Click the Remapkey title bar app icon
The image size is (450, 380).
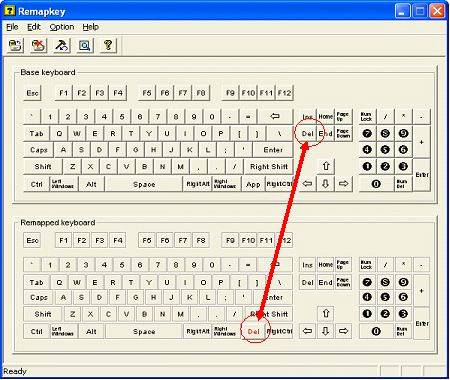[x=9, y=10]
